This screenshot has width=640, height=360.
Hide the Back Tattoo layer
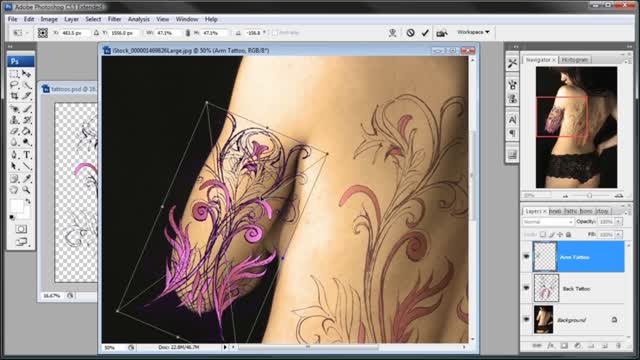[x=526, y=288]
